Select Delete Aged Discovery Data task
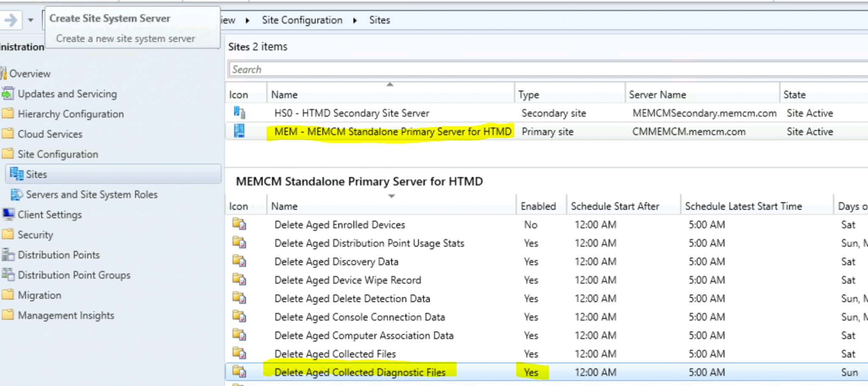868x386 pixels. click(546, 261)
